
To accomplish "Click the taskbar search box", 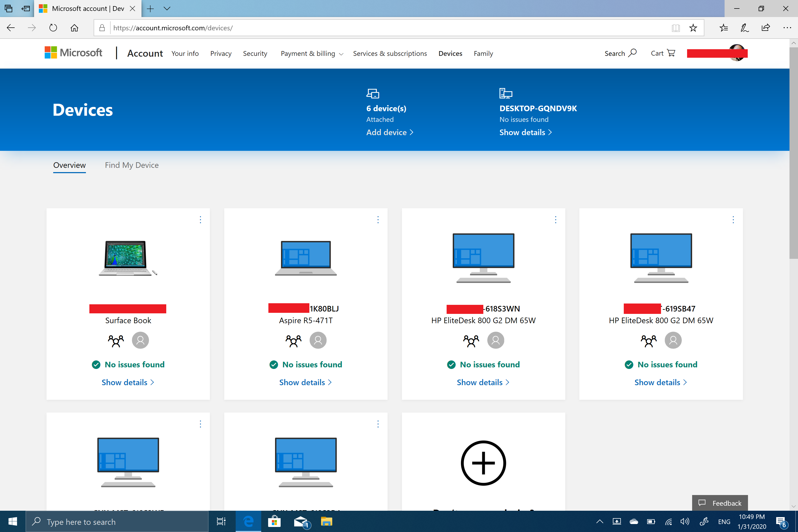I will [x=117, y=521].
